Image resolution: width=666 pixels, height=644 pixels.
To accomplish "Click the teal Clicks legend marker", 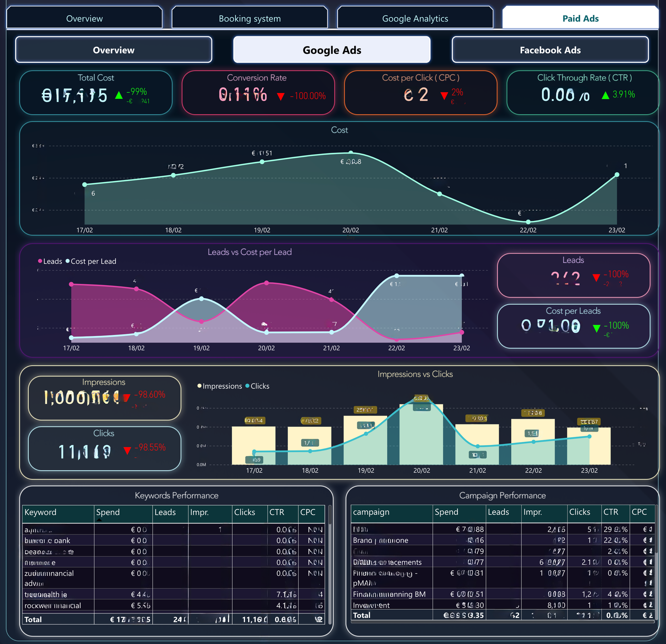I will pyautogui.click(x=247, y=386).
